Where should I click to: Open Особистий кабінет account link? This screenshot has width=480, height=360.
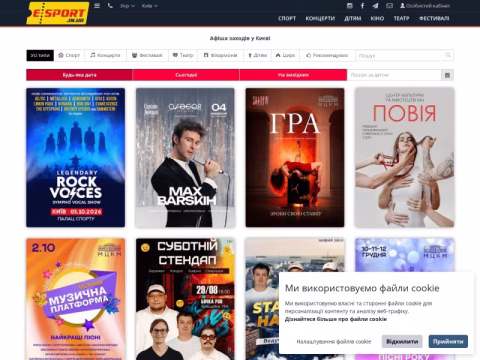[425, 6]
